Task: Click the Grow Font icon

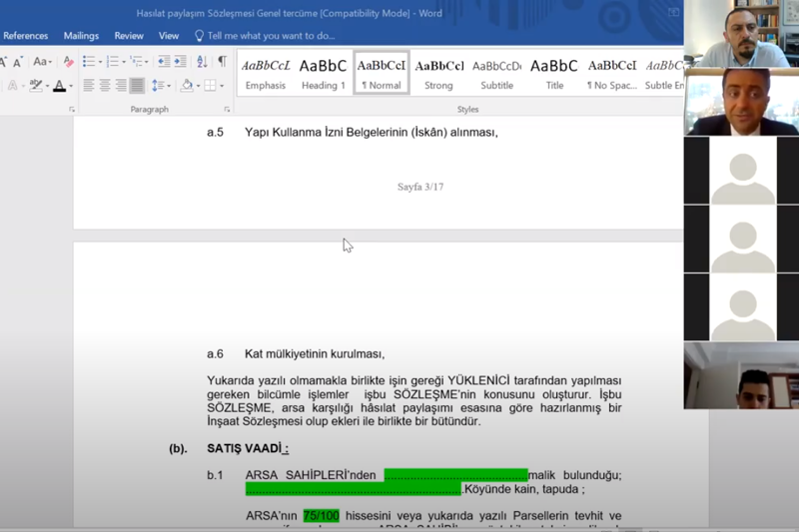Action: click(3, 62)
